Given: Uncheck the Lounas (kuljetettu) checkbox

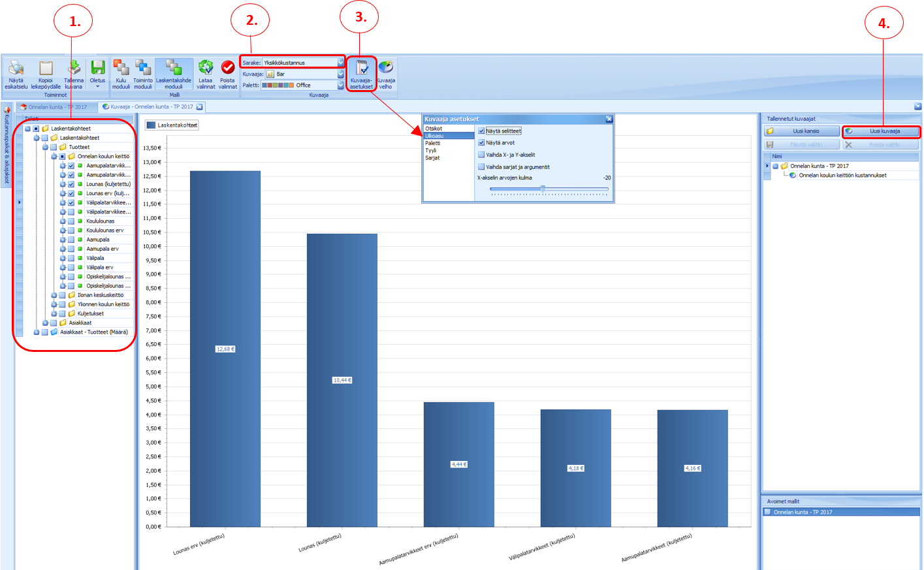Looking at the screenshot, I should [x=71, y=184].
